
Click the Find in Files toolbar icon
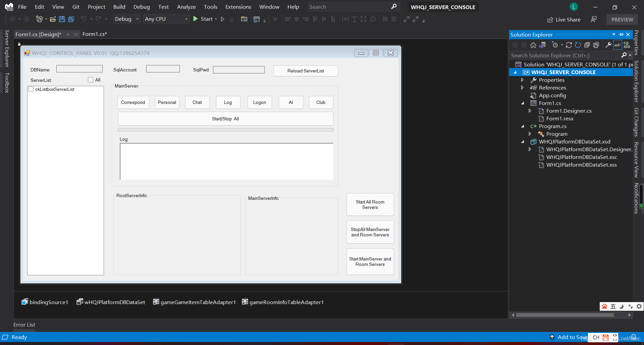[244, 19]
